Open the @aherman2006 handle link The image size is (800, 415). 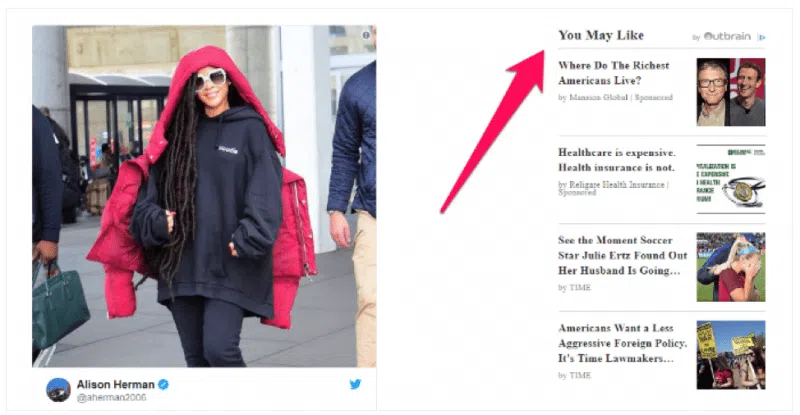pyautogui.click(x=111, y=397)
